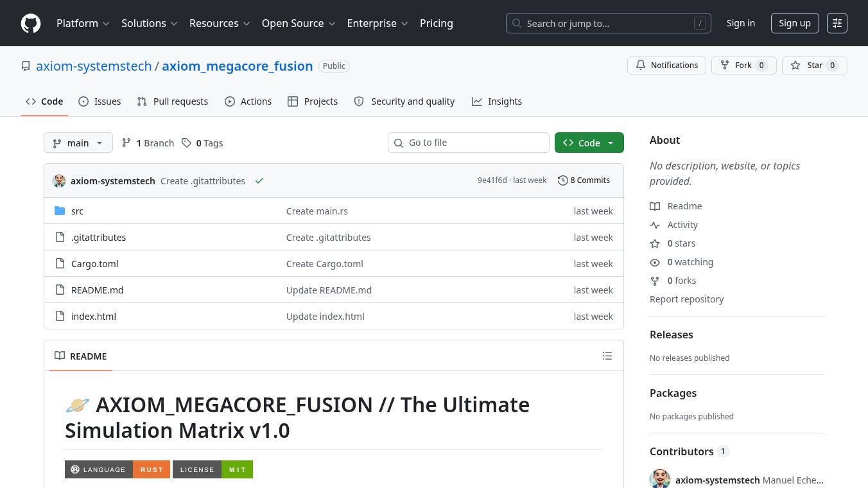Sign in to GitHub
Screen dimensions: 868x488
(741, 23)
